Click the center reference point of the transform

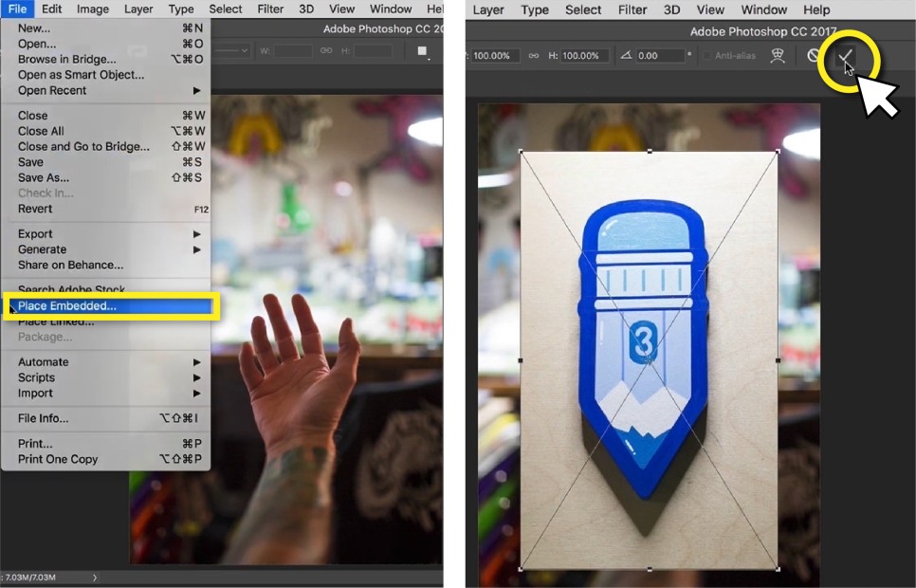tap(650, 360)
